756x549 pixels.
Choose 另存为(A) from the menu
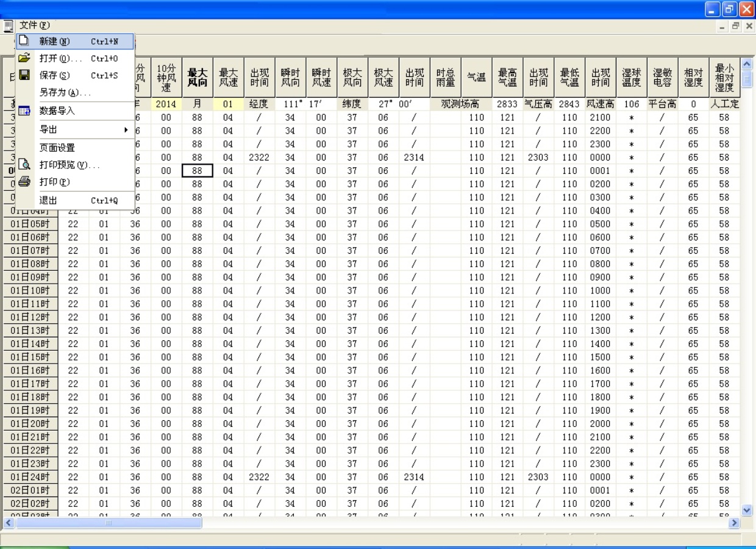[65, 93]
